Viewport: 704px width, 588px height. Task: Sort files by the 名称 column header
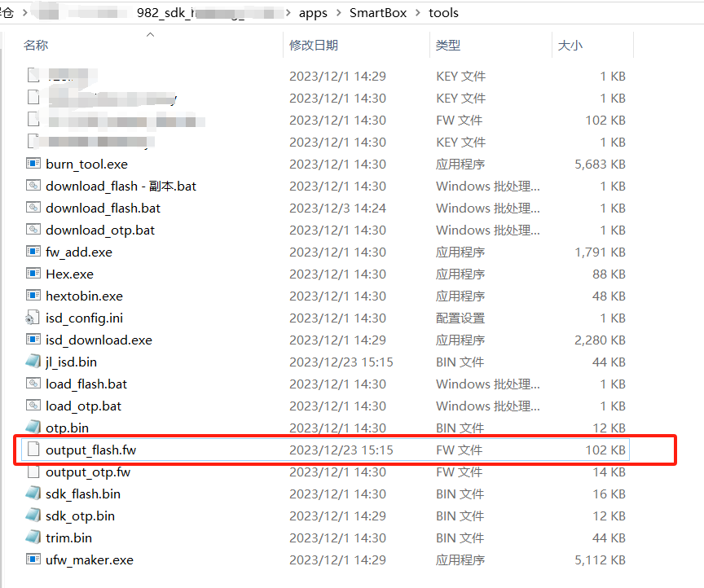click(x=36, y=45)
